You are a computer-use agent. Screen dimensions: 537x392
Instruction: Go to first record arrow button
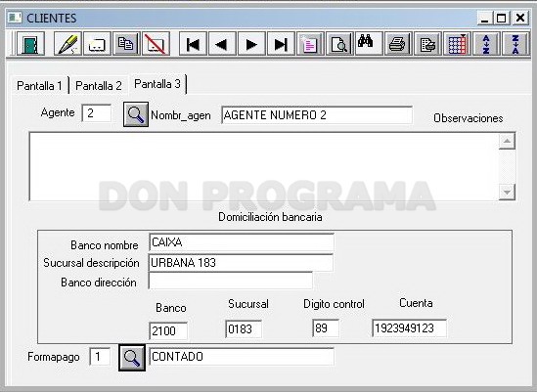(193, 44)
